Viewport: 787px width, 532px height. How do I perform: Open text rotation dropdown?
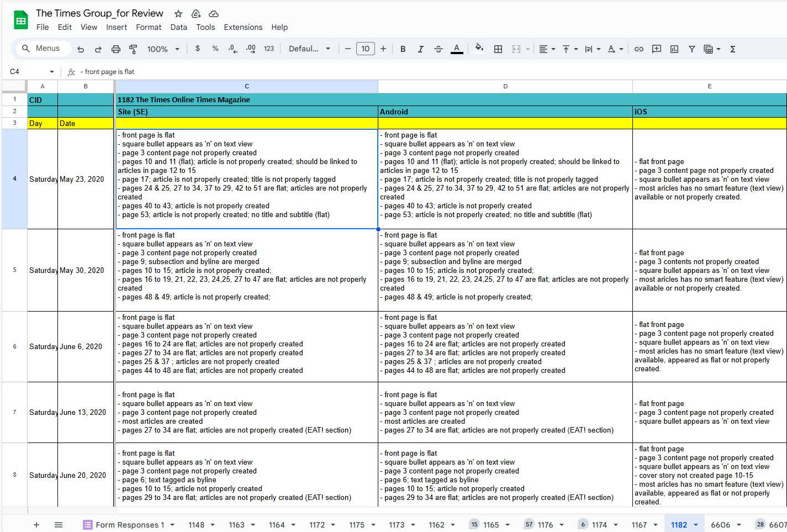615,49
